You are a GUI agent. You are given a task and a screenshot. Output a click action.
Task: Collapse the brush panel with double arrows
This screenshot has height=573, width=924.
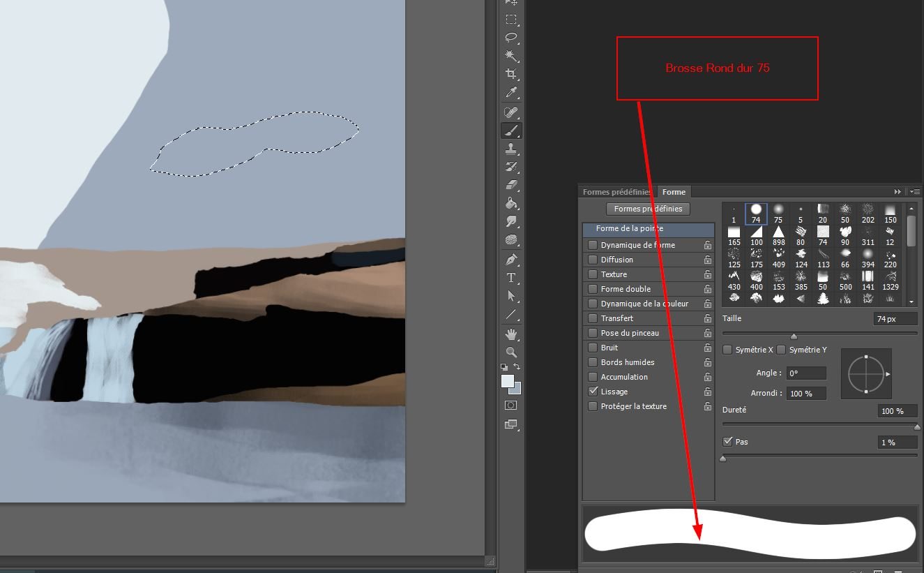coord(898,191)
